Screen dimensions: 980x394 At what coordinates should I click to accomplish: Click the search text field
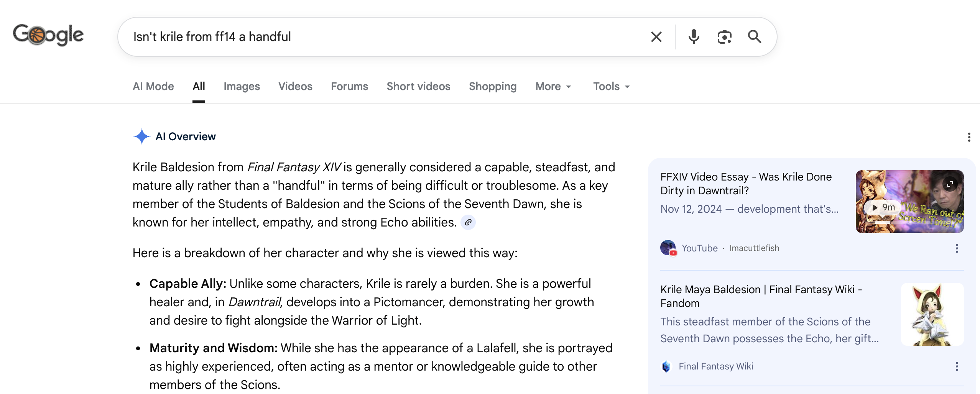point(383,37)
